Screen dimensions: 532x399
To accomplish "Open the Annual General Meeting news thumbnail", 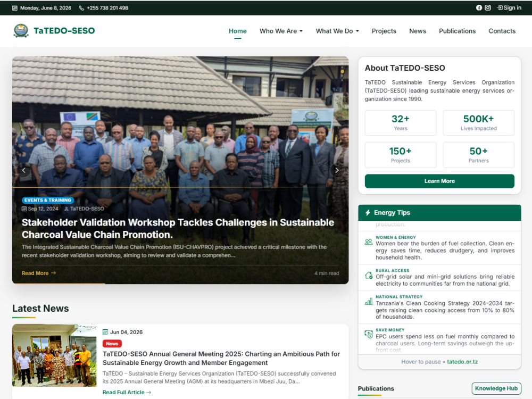I will pos(54,355).
